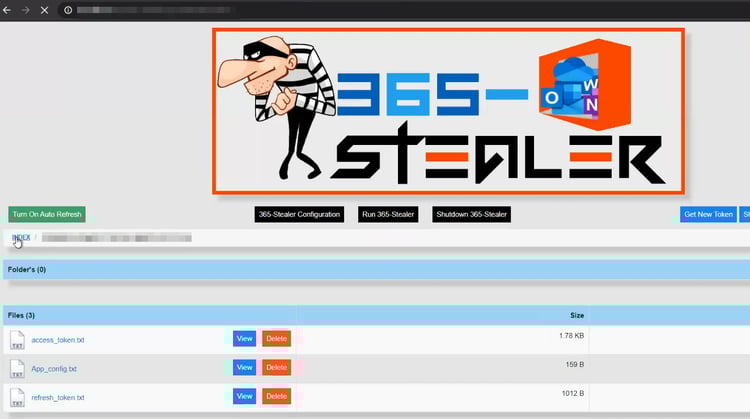Open 365-Stealer Configuration
The image size is (750, 419).
tap(300, 214)
